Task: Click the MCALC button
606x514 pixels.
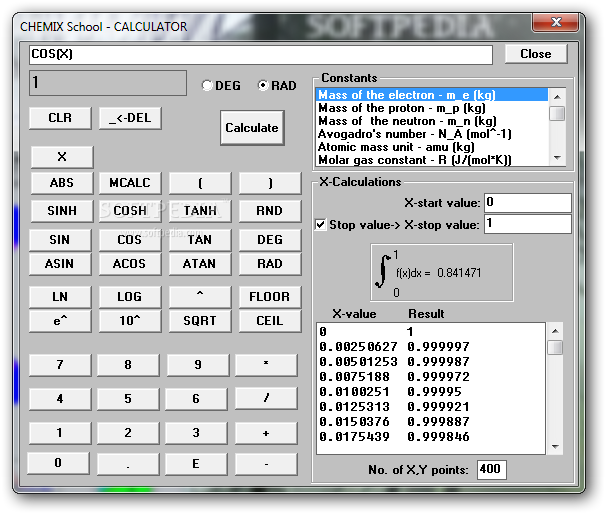Action: click(130, 183)
